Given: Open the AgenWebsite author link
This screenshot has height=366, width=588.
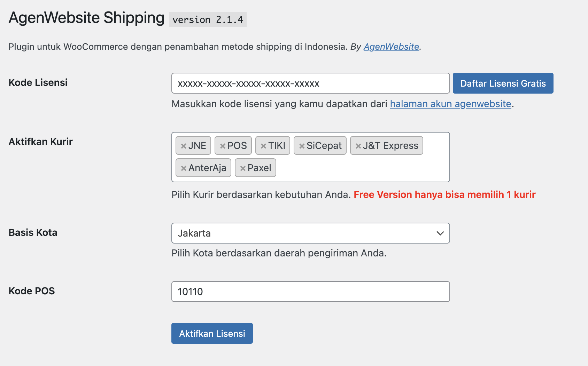Looking at the screenshot, I should tap(391, 47).
